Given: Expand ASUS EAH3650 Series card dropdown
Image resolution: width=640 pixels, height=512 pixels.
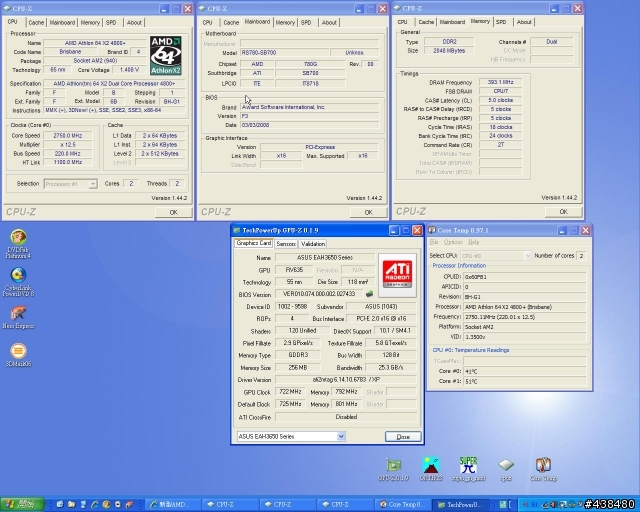Looking at the screenshot, I should [291, 436].
